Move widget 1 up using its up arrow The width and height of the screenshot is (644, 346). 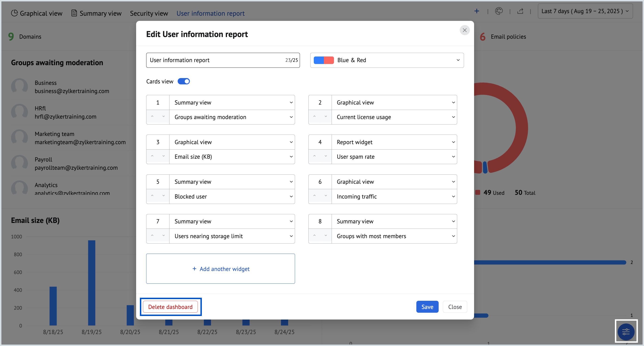[x=152, y=117]
